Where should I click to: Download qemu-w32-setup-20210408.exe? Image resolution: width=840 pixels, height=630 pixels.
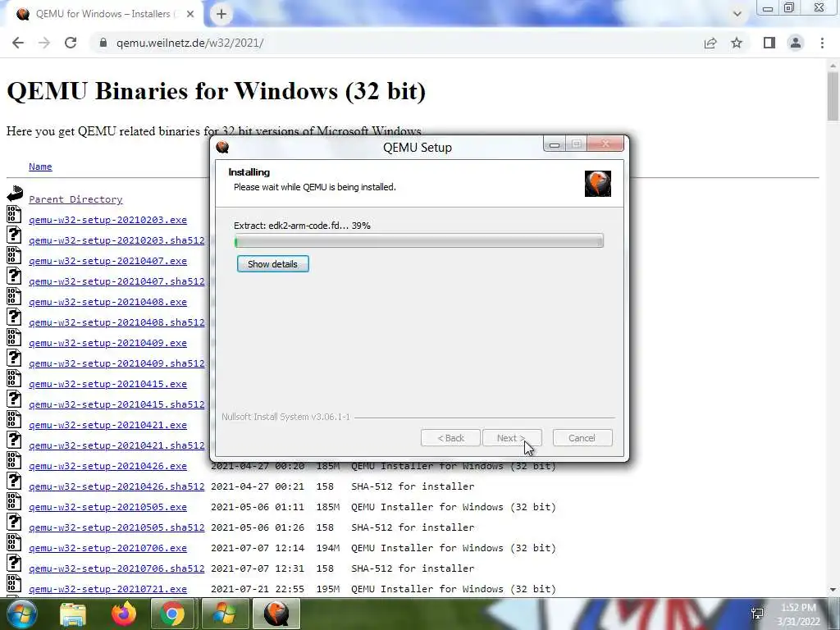coord(107,302)
